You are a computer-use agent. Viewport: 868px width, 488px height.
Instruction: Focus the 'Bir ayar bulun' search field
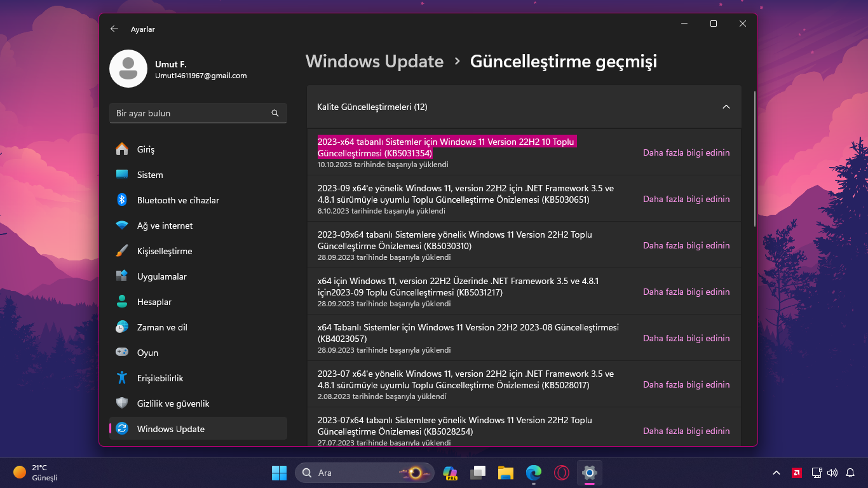point(198,113)
